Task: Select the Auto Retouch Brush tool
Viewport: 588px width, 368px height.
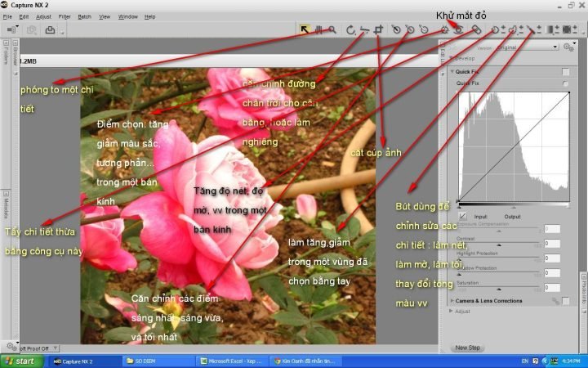Action: point(476,29)
